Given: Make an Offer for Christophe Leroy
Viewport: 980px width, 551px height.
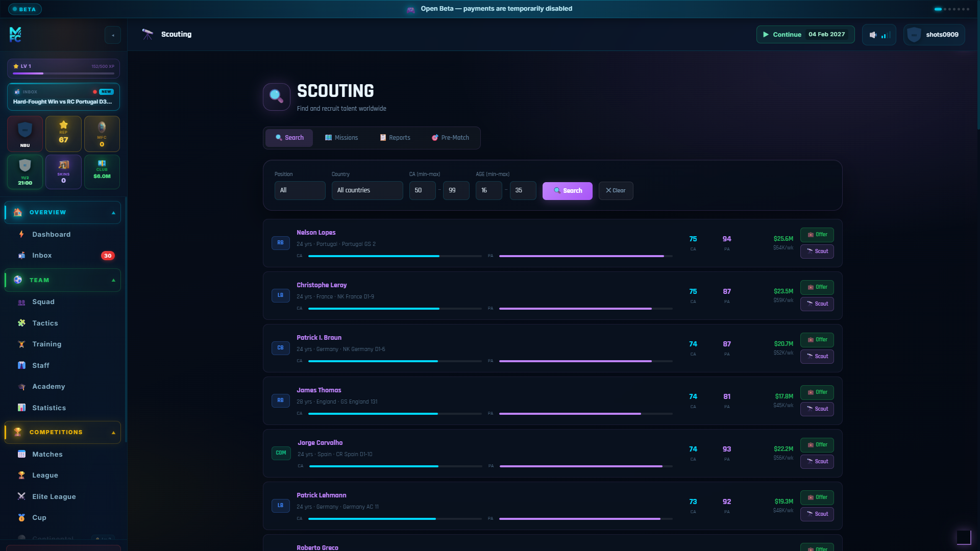Looking at the screenshot, I should coord(817,287).
